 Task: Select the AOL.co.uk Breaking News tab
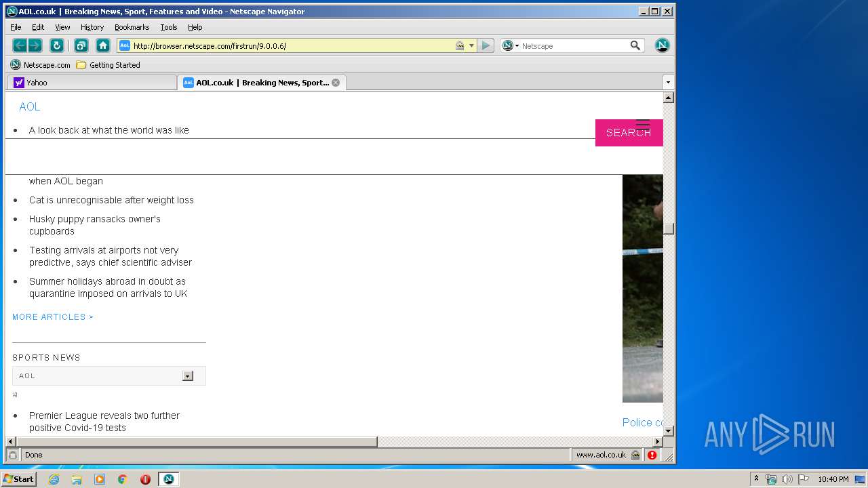tap(262, 83)
